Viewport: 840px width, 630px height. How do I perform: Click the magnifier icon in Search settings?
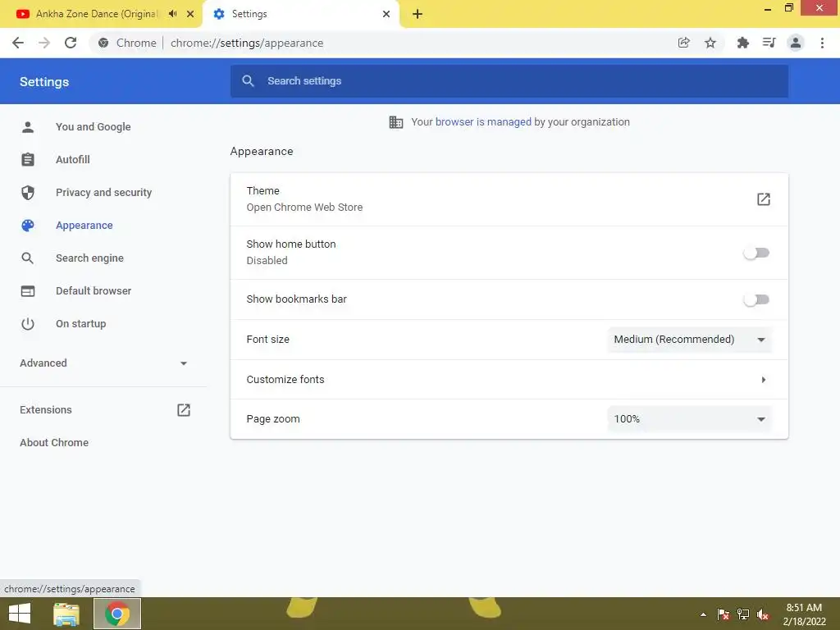tap(248, 81)
